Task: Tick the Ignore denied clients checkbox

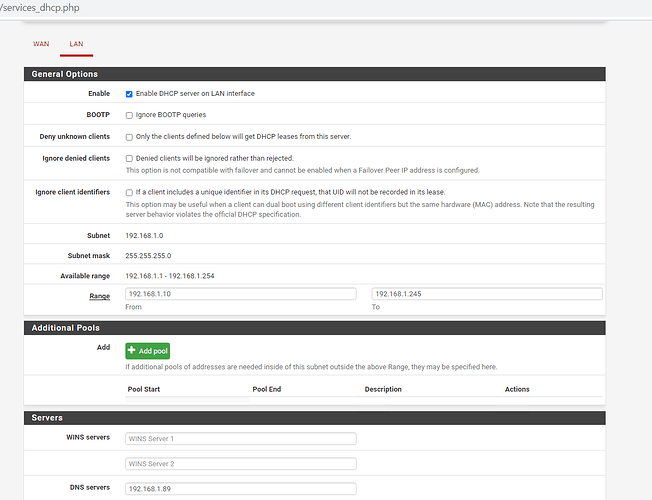Action: (x=129, y=158)
